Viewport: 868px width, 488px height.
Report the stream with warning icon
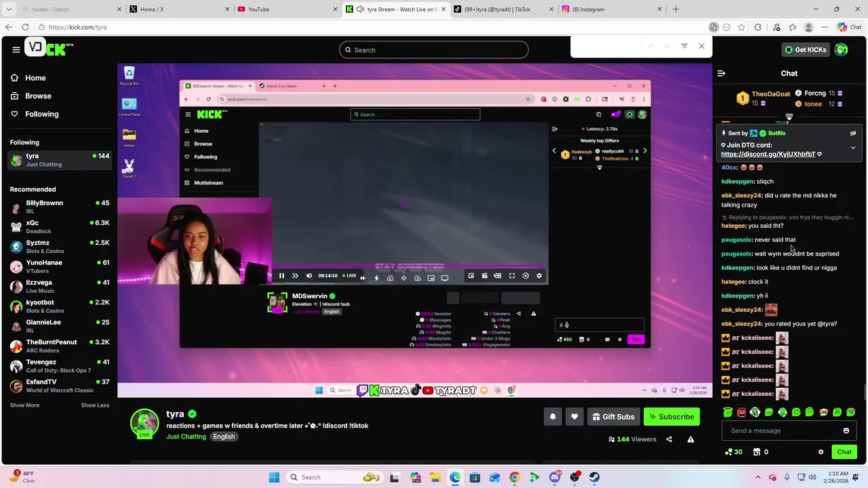click(x=690, y=439)
